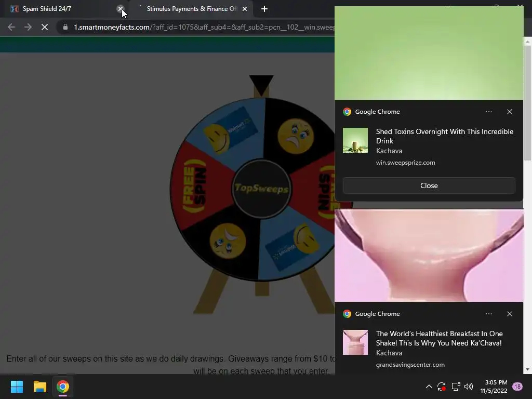532x399 pixels.
Task: Click the win.sweepsprize.com source text
Action: click(405, 163)
